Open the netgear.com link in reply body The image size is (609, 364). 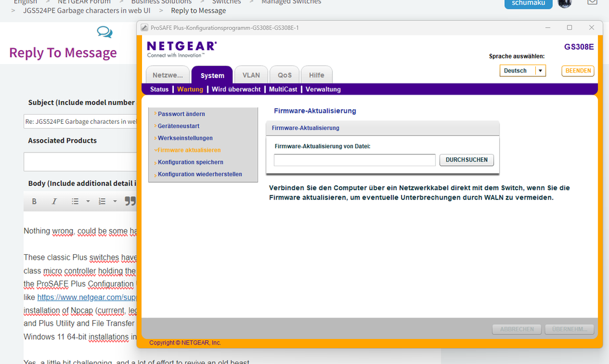tap(87, 297)
